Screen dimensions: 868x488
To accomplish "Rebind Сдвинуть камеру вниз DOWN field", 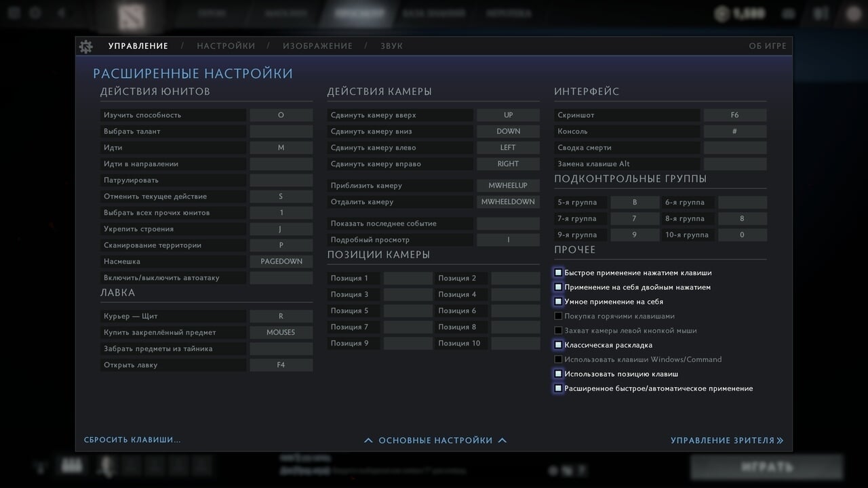I will pos(508,131).
